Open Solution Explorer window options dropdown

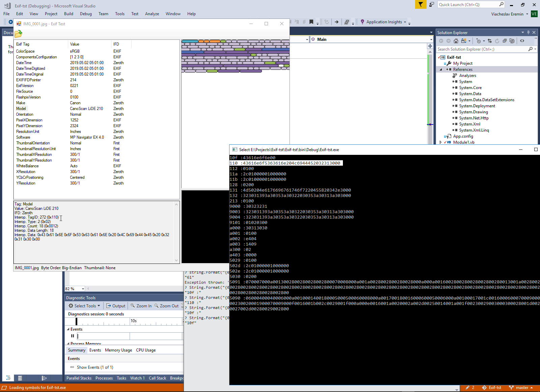tap(523, 32)
